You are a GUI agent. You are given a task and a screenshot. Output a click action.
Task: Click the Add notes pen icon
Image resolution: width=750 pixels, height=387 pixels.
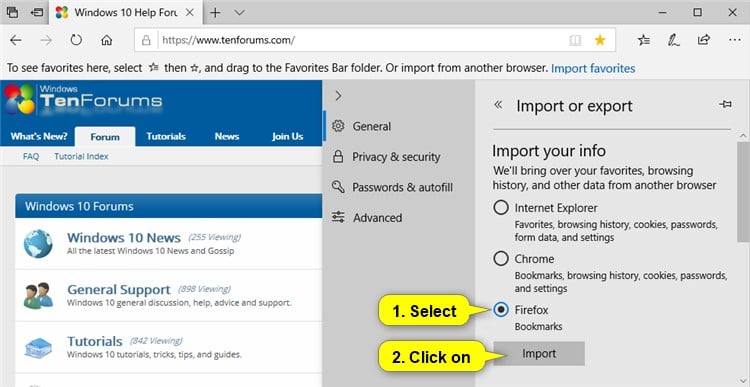[673, 40]
